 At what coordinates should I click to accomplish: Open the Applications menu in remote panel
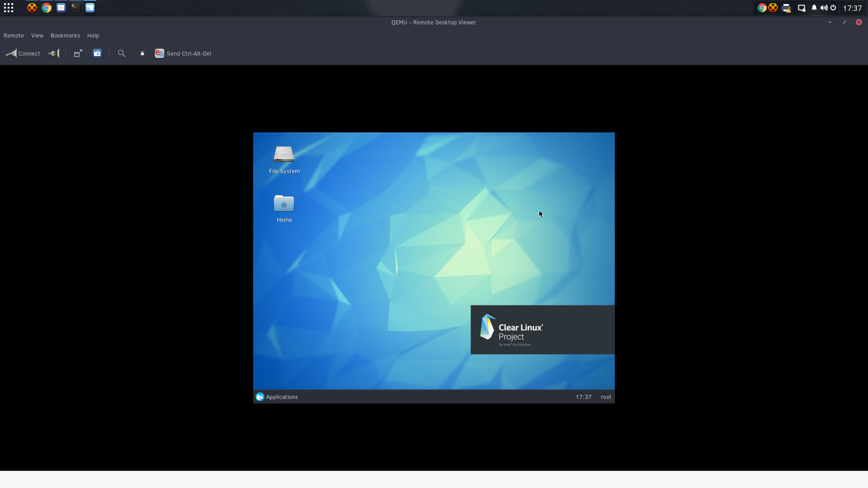point(277,397)
